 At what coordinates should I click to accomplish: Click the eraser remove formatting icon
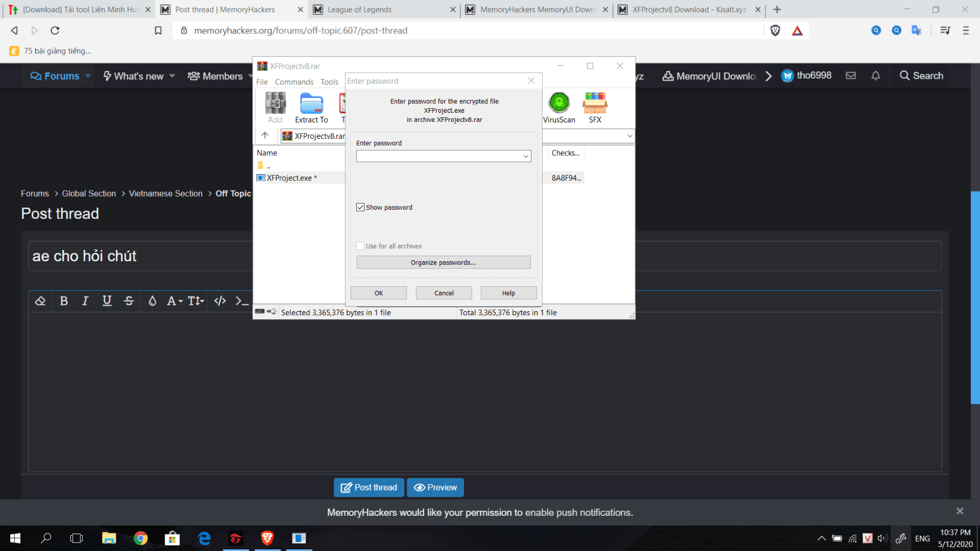tap(40, 301)
